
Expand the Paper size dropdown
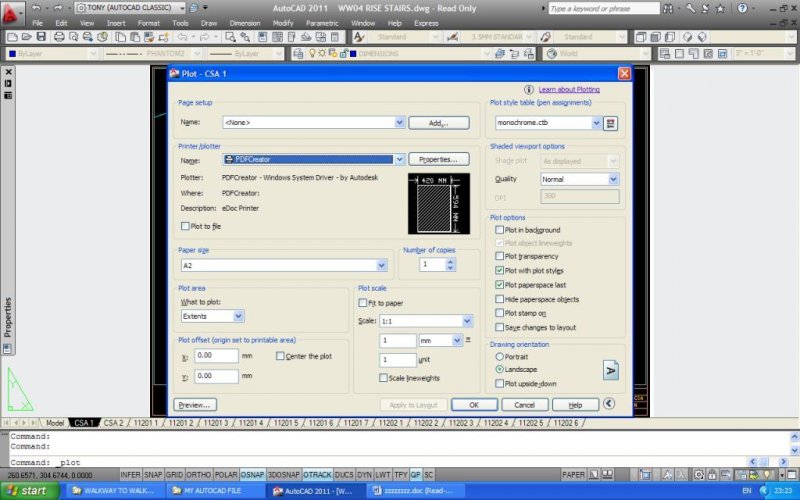coord(382,265)
